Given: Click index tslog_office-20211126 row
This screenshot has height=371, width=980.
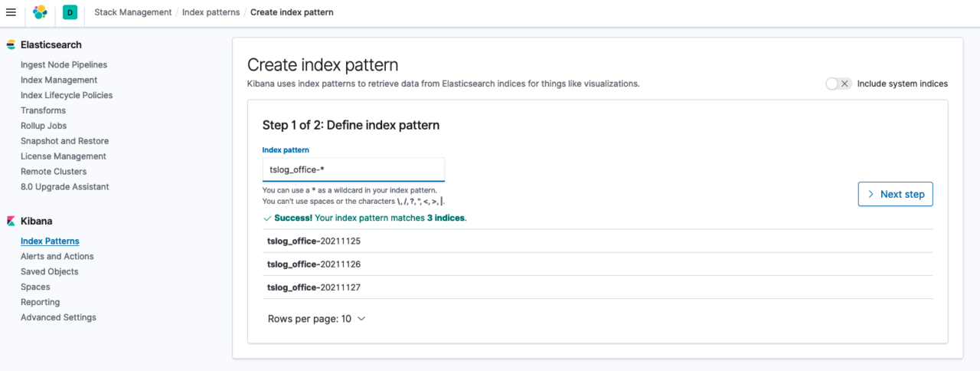Looking at the screenshot, I should 597,264.
